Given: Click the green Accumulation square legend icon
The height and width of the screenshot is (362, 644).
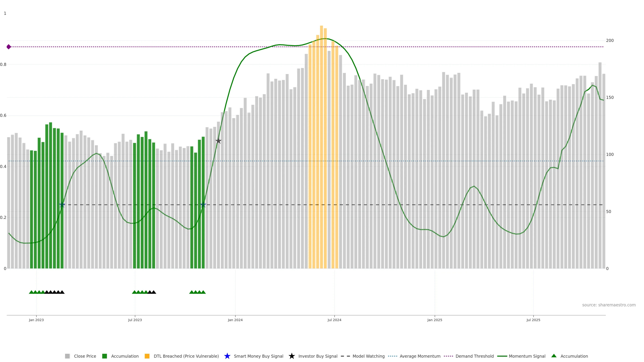Looking at the screenshot, I should pyautogui.click(x=104, y=356).
